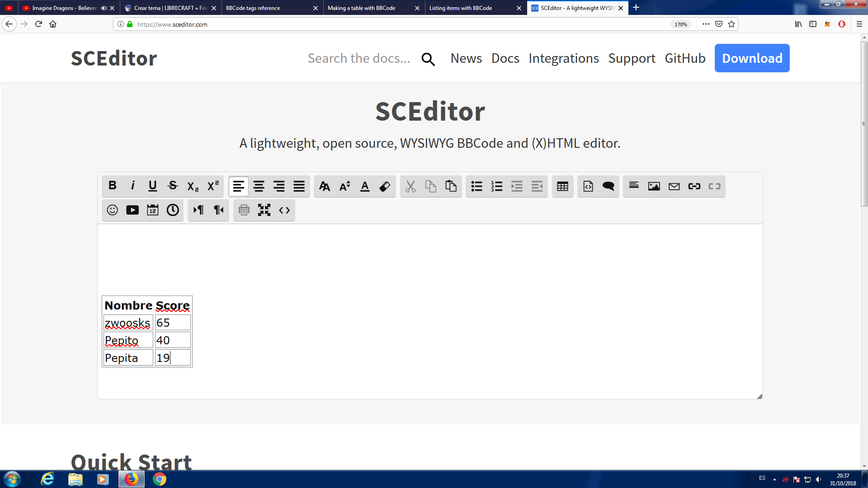
Task: Focus the Search the docs field
Action: (x=359, y=58)
